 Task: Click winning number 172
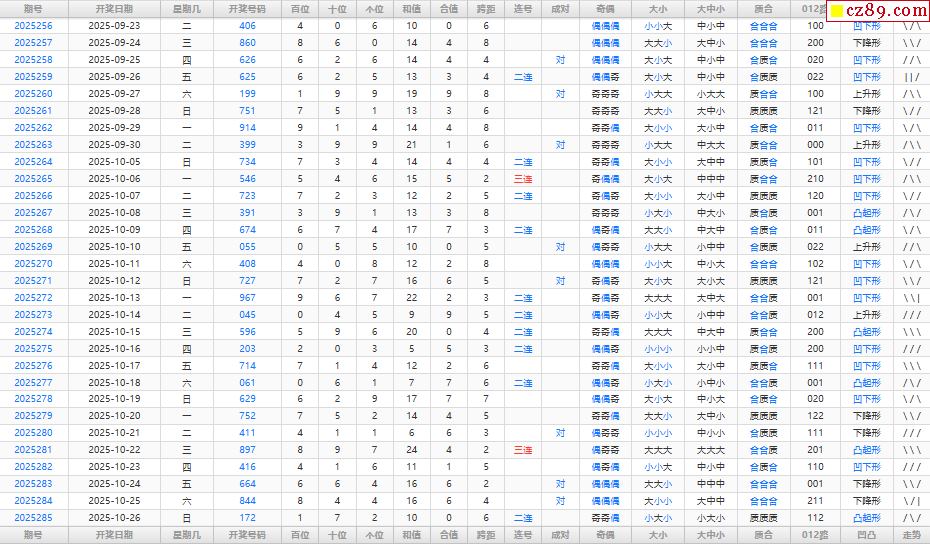click(x=247, y=518)
